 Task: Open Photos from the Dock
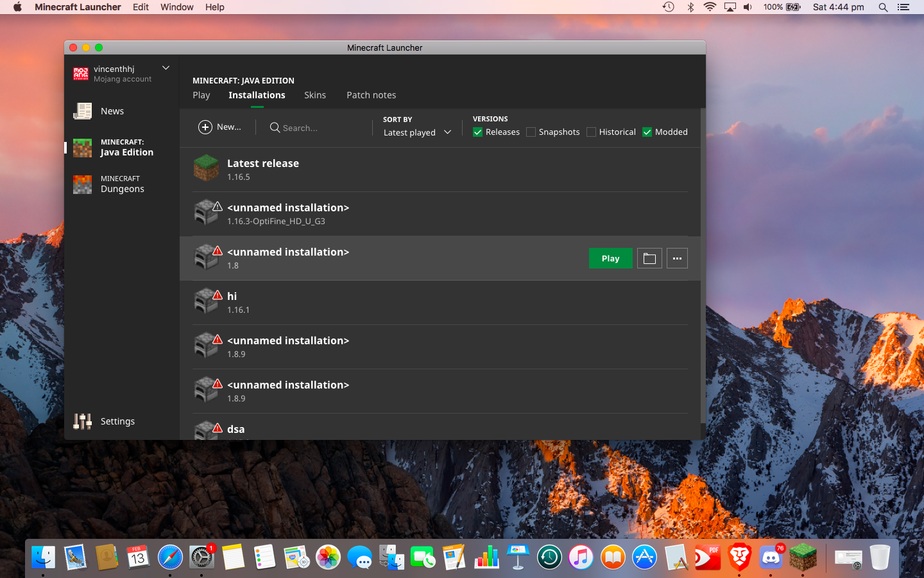[x=328, y=557]
